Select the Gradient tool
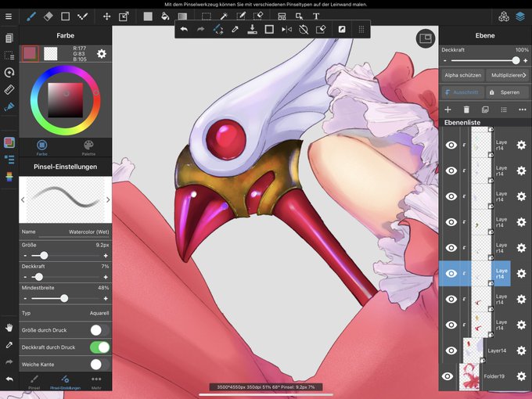Image resolution: width=532 pixels, height=399 pixels. (x=182, y=16)
